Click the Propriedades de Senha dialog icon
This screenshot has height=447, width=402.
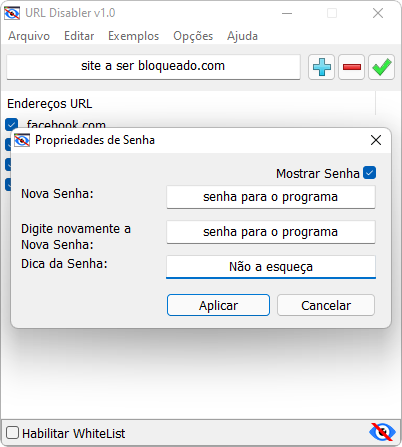[x=22, y=140]
